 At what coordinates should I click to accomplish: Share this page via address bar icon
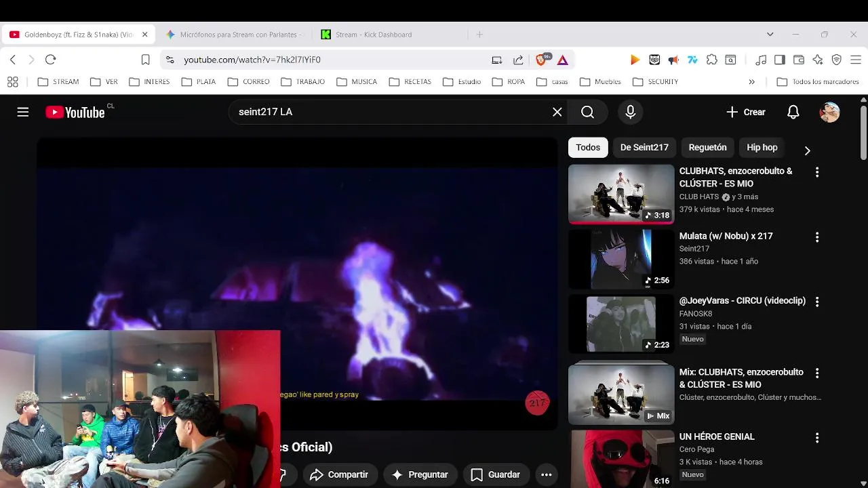(x=518, y=60)
